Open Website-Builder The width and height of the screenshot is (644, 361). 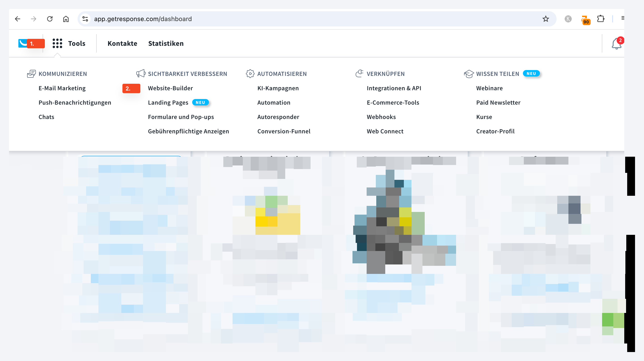coord(170,88)
